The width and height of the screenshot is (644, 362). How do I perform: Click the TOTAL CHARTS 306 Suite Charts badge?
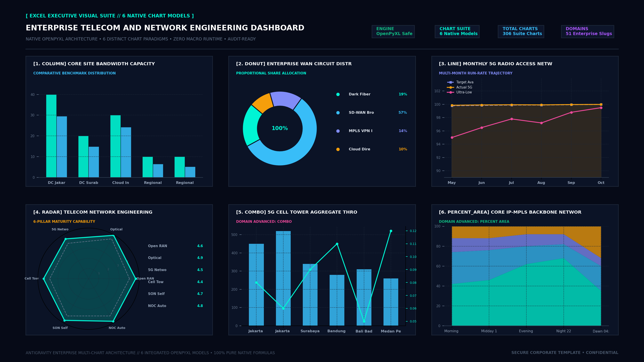pos(521,32)
